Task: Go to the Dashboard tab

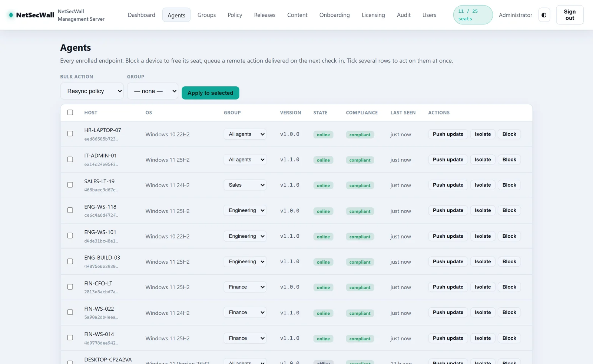Action: (x=142, y=15)
